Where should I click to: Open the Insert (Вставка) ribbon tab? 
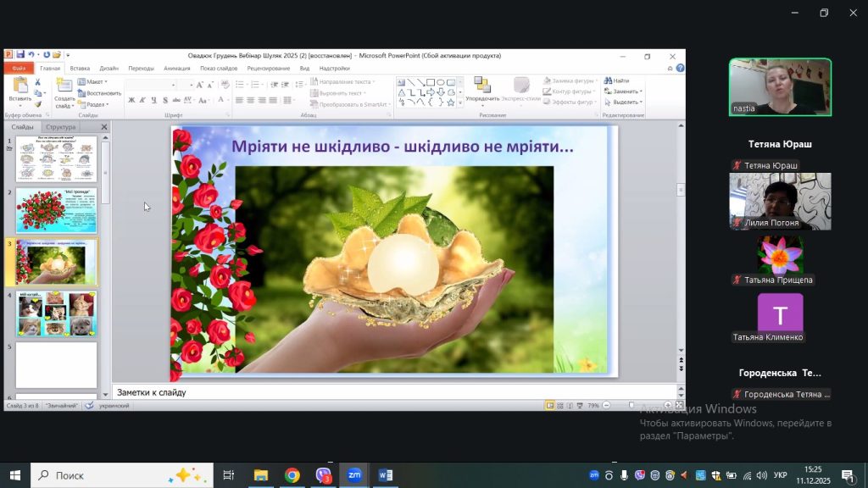80,68
